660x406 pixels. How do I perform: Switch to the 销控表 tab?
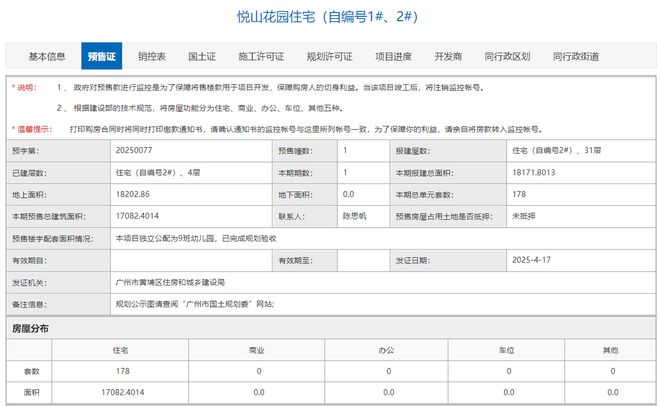click(x=152, y=56)
